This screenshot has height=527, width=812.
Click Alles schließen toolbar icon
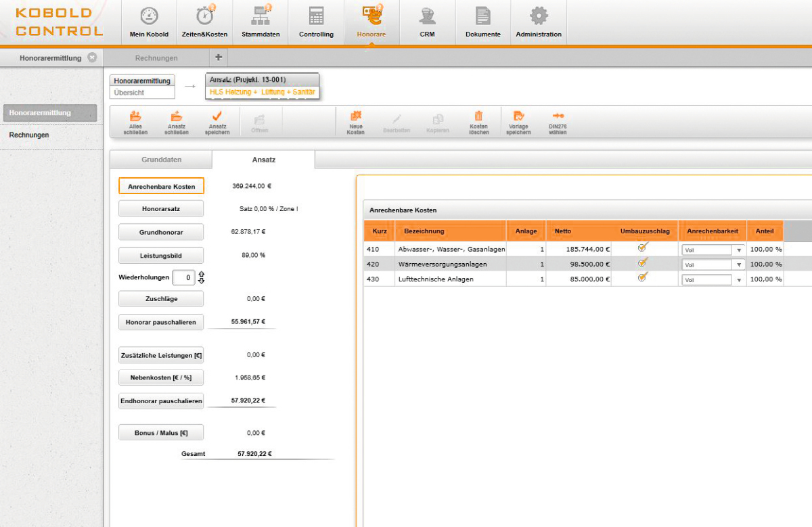pos(136,122)
